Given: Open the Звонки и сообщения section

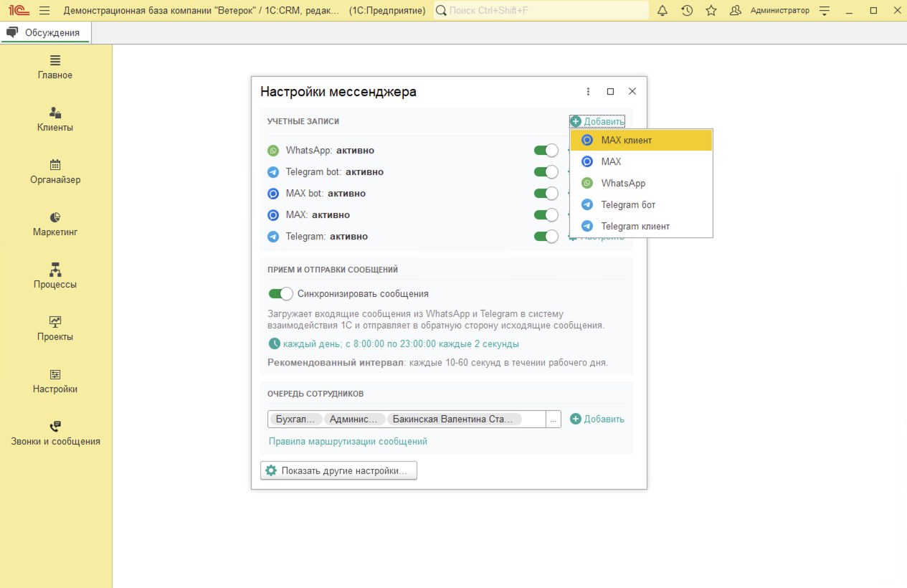Looking at the screenshot, I should point(55,433).
